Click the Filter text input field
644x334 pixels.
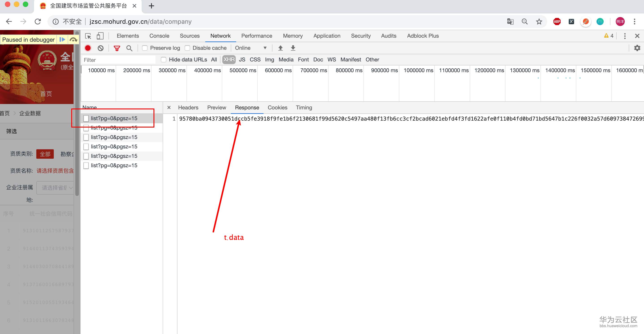point(119,60)
